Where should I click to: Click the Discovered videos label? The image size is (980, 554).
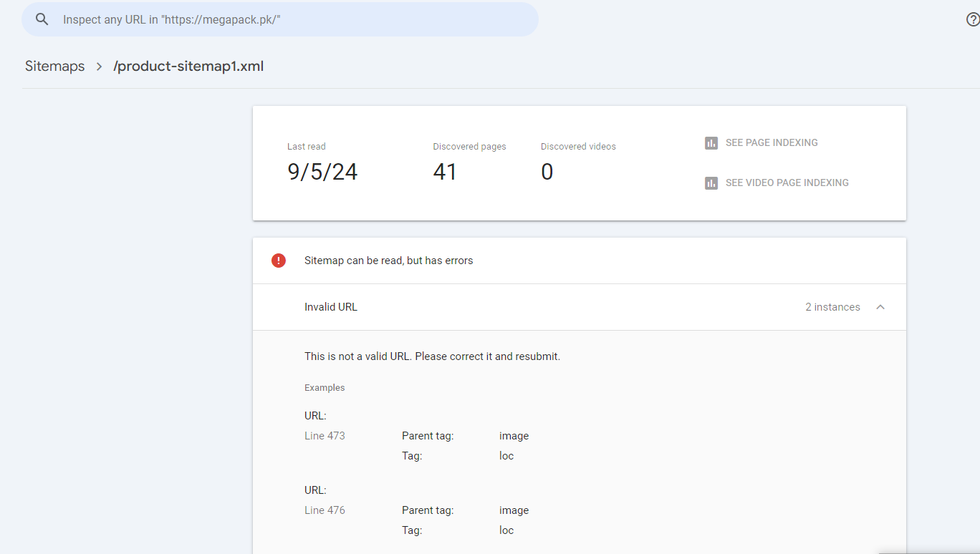578,146
